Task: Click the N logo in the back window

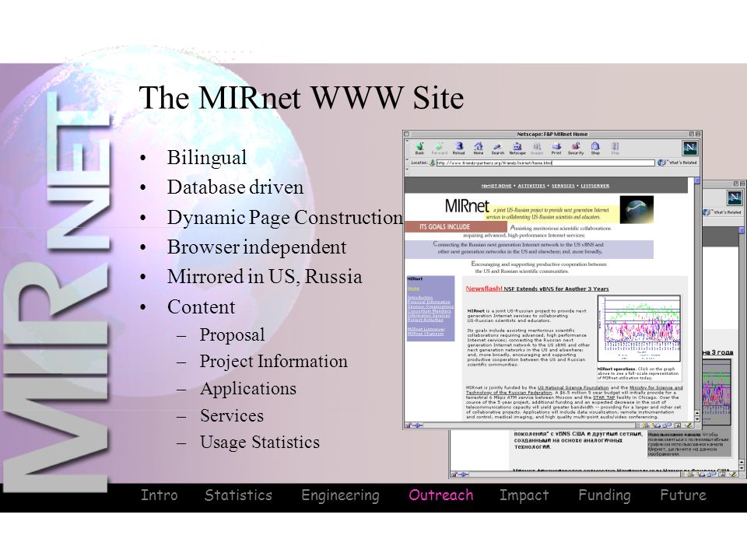Action: [x=734, y=197]
